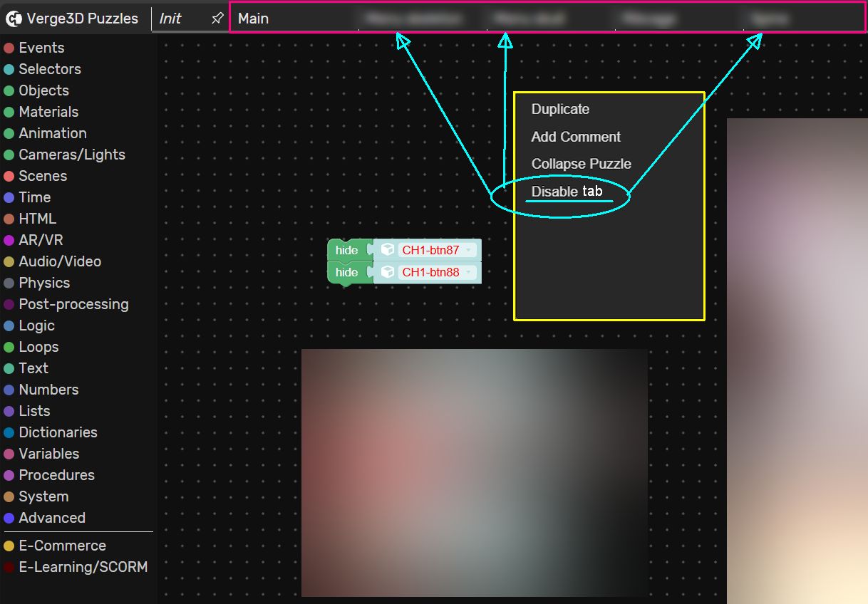
Task: Open the Audio/Video puzzle category
Action: pyautogui.click(x=53, y=261)
